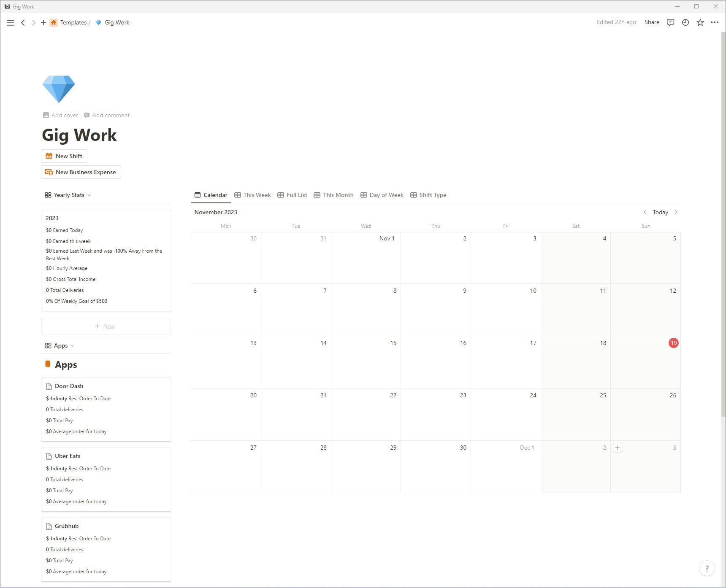Open help with the question mark button
Screen dimensions: 726x588
point(707,568)
